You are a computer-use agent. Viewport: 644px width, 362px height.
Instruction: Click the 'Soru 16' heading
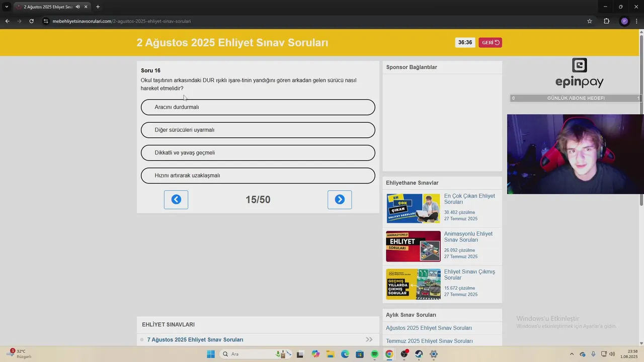[150, 71]
